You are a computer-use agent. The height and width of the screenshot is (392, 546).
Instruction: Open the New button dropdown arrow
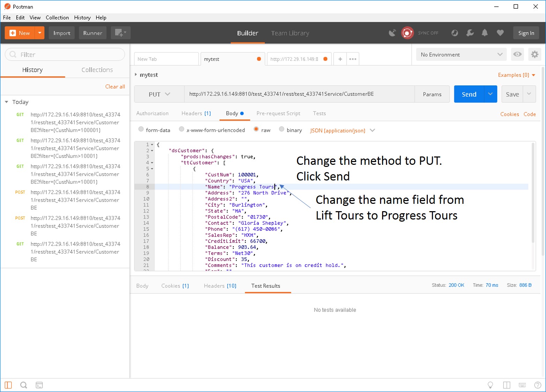tap(40, 33)
